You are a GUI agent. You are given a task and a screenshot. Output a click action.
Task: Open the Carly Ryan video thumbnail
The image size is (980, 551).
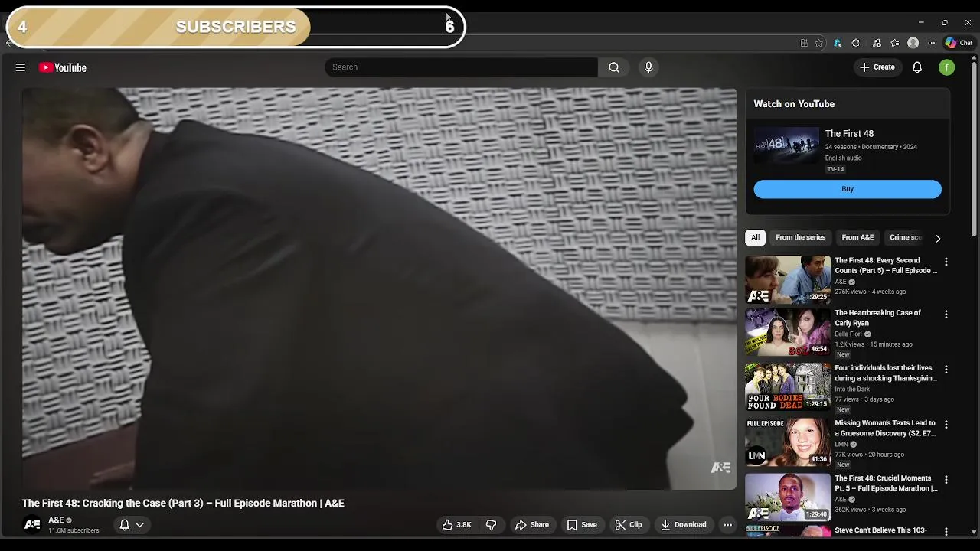pos(788,332)
